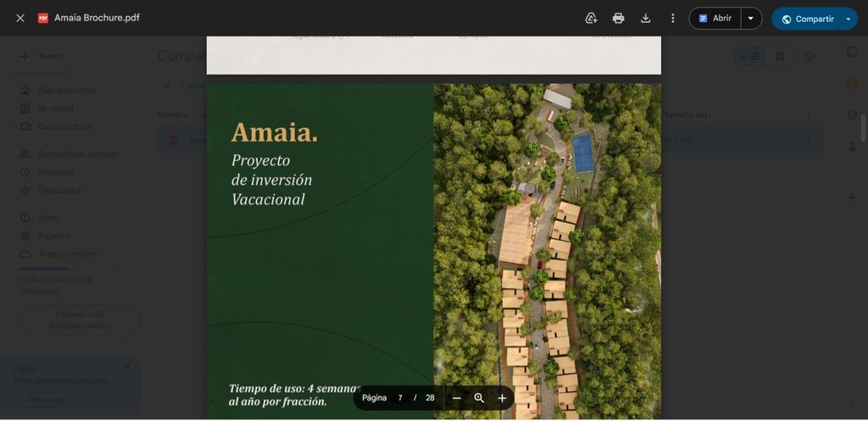Open Mi unidad in Drive sidebar
The width and height of the screenshot is (868, 433).
pyautogui.click(x=55, y=108)
